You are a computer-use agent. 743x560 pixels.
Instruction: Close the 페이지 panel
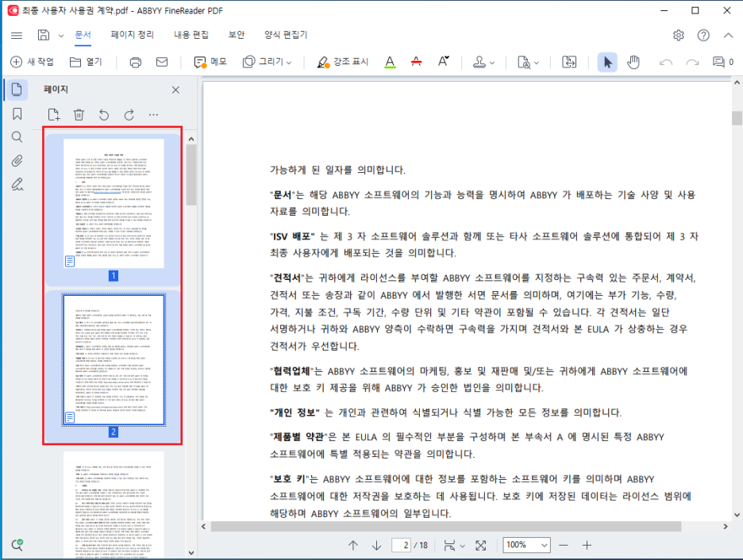click(175, 90)
